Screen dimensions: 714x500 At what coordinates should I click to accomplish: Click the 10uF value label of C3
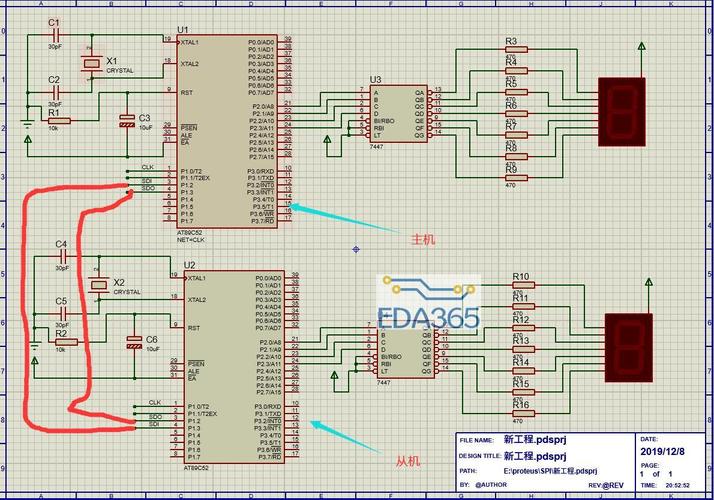coord(145,128)
